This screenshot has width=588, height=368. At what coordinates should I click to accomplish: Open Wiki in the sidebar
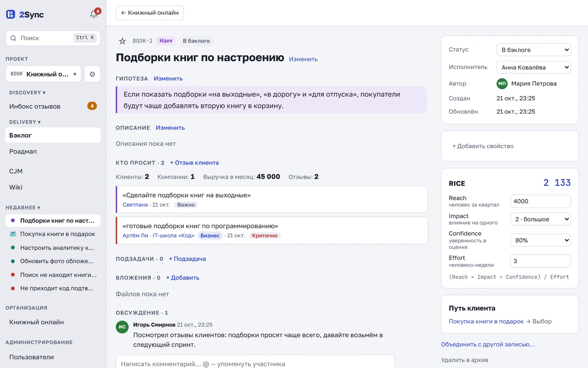(x=53, y=187)
